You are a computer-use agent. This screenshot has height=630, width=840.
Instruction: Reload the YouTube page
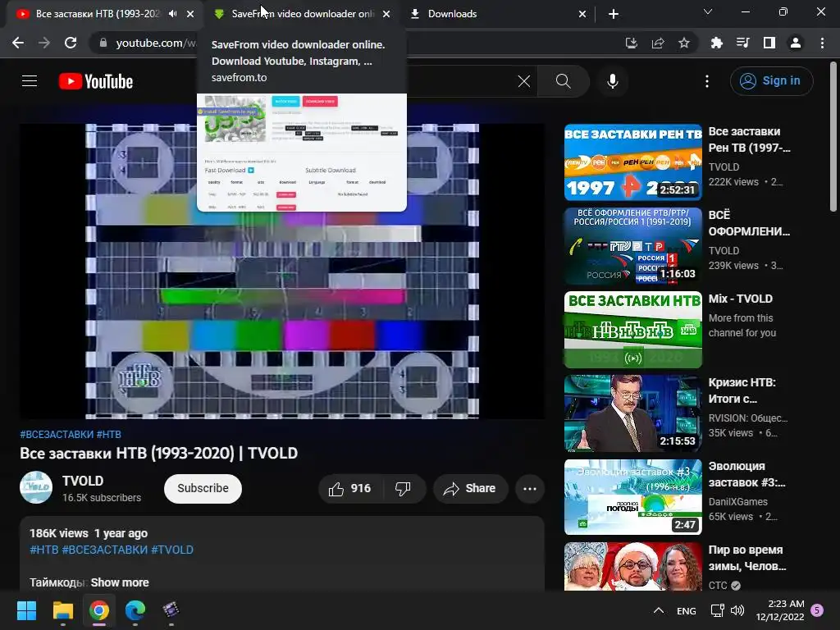71,43
